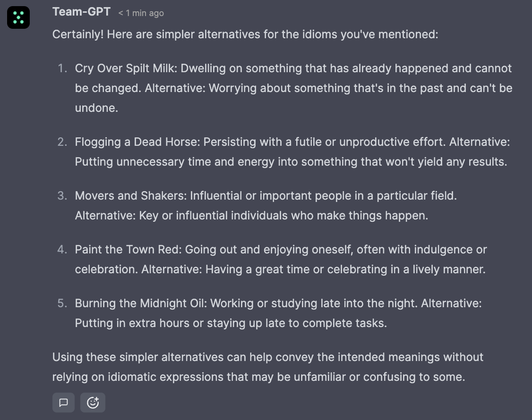This screenshot has height=420, width=532.
Task: Click list number 1 marker
Action: [62, 68]
